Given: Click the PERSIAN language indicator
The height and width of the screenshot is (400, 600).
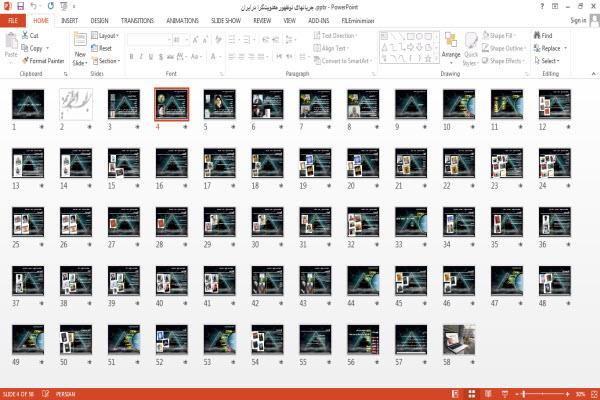Looking at the screenshot, I should [x=65, y=394].
